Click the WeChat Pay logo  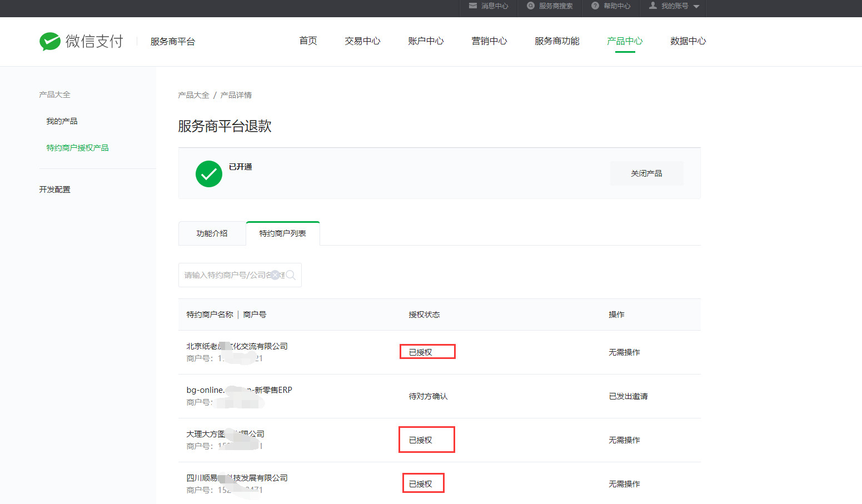pyautogui.click(x=81, y=41)
